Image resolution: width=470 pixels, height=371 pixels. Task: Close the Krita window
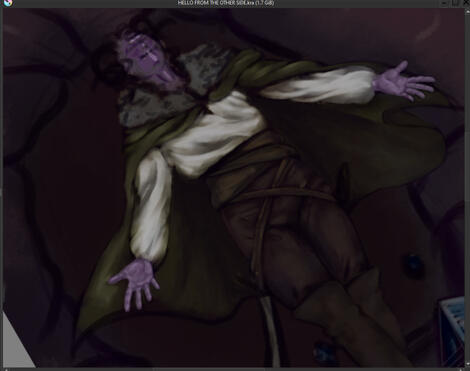466,3
